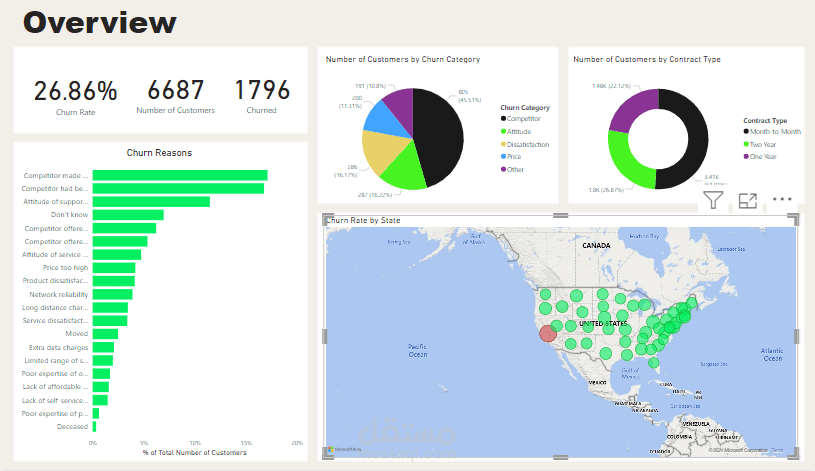Click the CANADA label on the map
The width and height of the screenshot is (815, 471).
(596, 245)
